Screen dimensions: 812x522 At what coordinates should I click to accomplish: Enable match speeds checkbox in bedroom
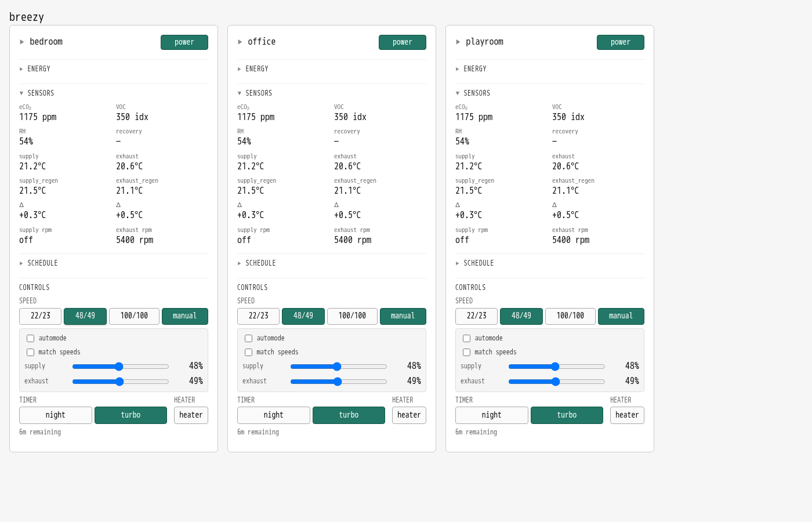coord(30,352)
